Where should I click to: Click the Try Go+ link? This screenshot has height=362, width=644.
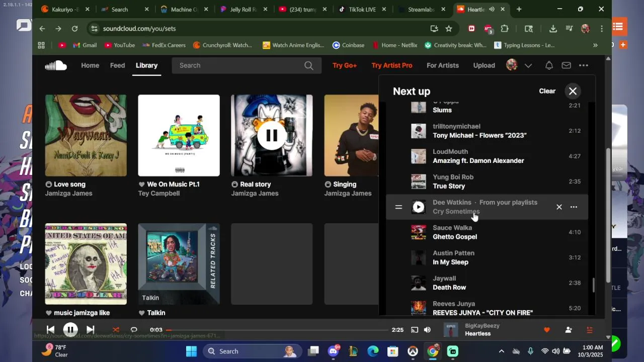[x=345, y=65]
